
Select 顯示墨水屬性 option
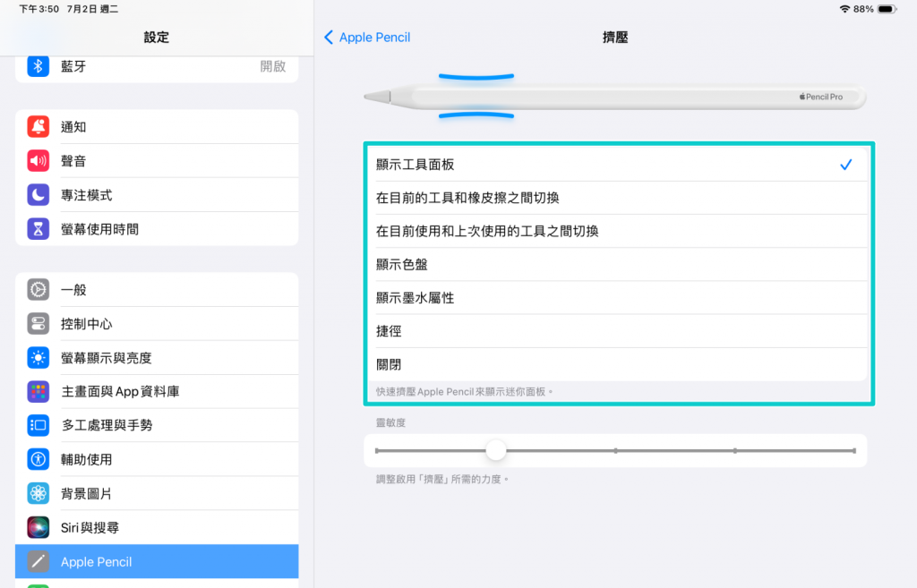[x=615, y=297]
